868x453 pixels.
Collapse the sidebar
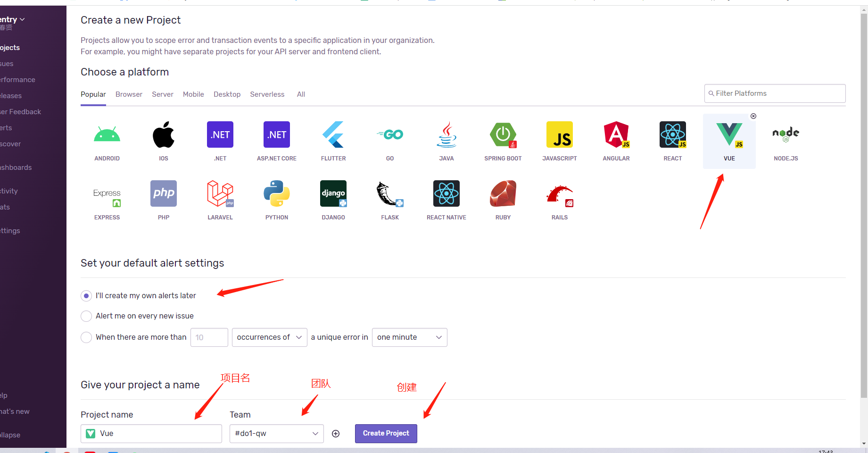pos(10,435)
